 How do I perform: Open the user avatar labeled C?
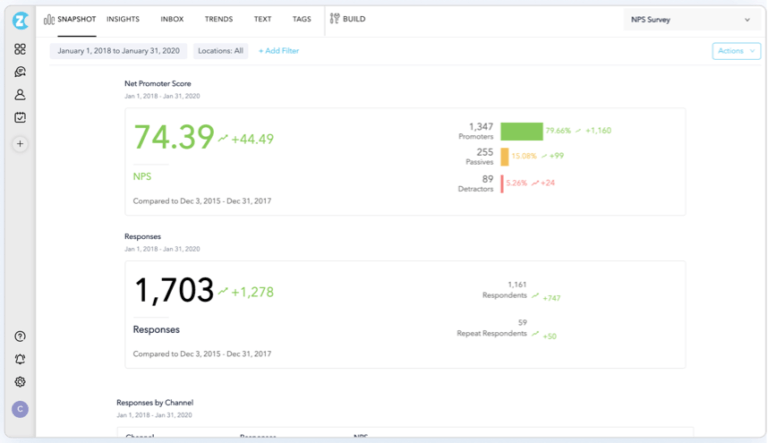[20, 409]
